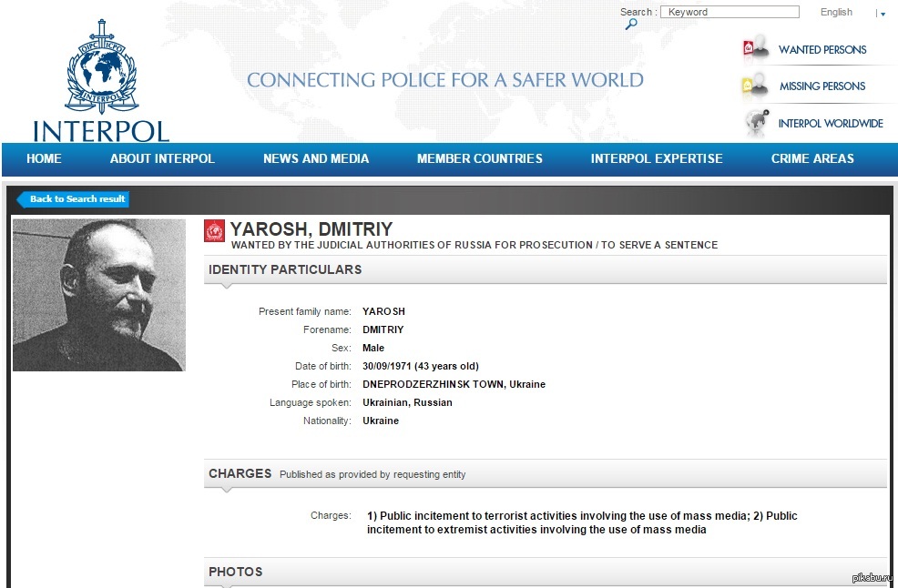The height and width of the screenshot is (588, 898).
Task: Click the INTERPOL logo emblem
Action: click(102, 66)
